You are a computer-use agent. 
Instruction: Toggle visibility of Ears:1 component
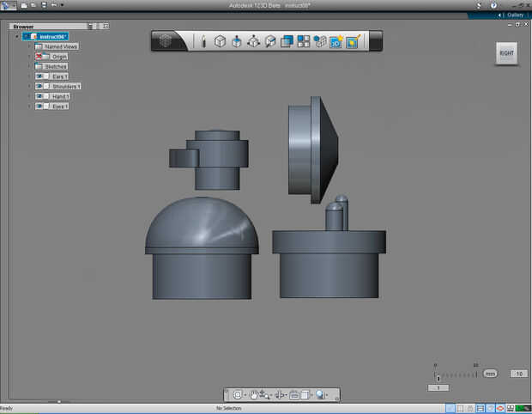(x=40, y=76)
